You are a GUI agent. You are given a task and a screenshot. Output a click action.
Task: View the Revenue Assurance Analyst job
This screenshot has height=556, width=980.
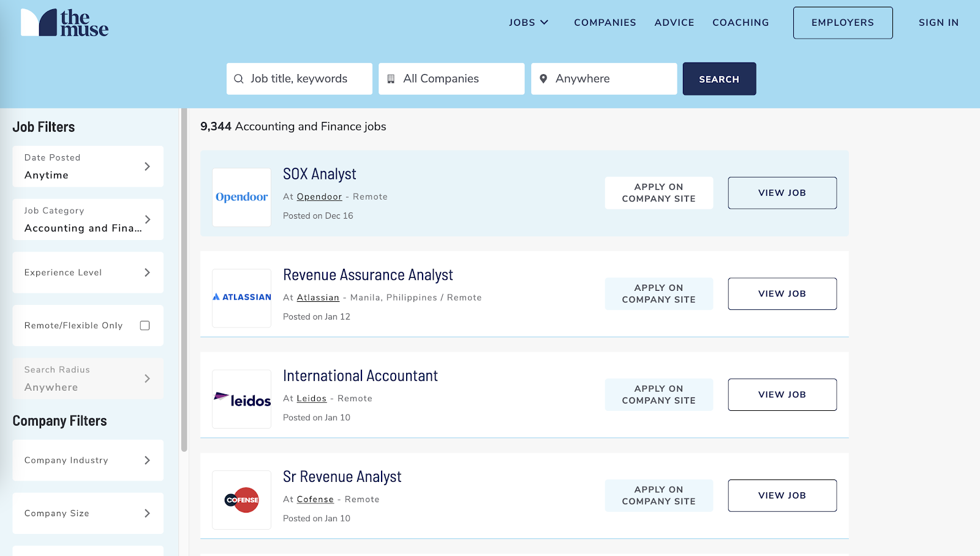coord(782,294)
